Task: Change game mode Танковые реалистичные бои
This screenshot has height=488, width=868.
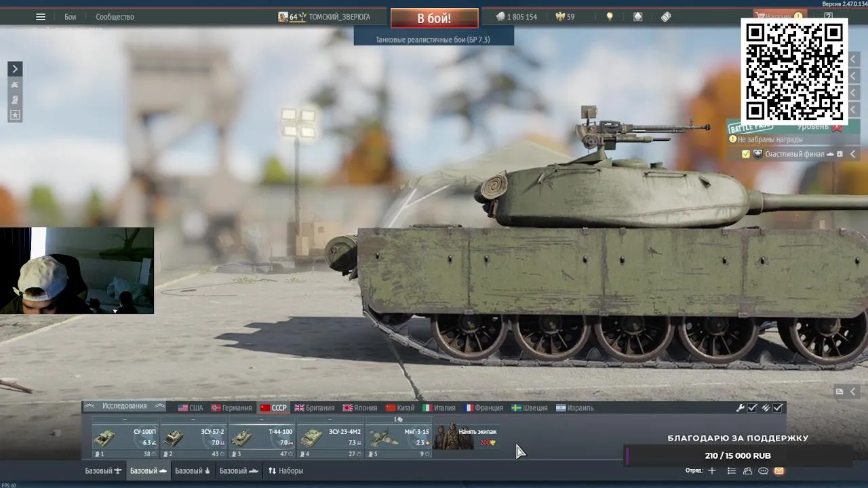Action: coord(433,39)
